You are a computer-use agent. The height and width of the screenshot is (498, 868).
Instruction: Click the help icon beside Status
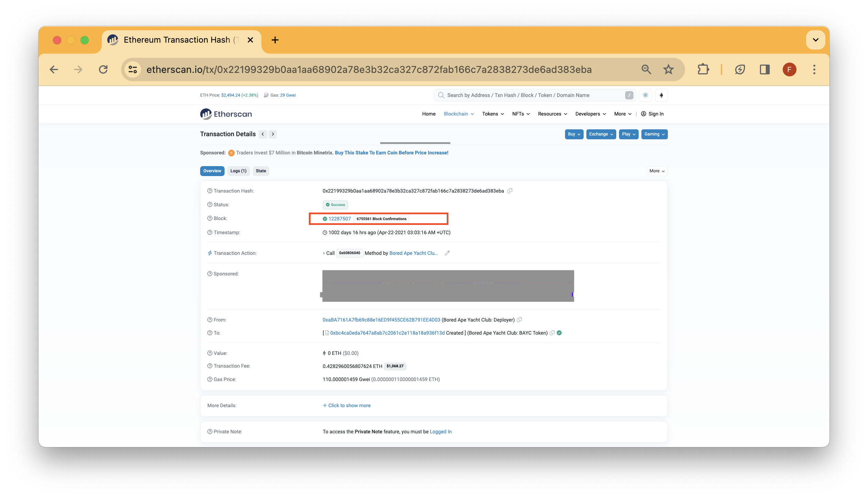pos(210,205)
